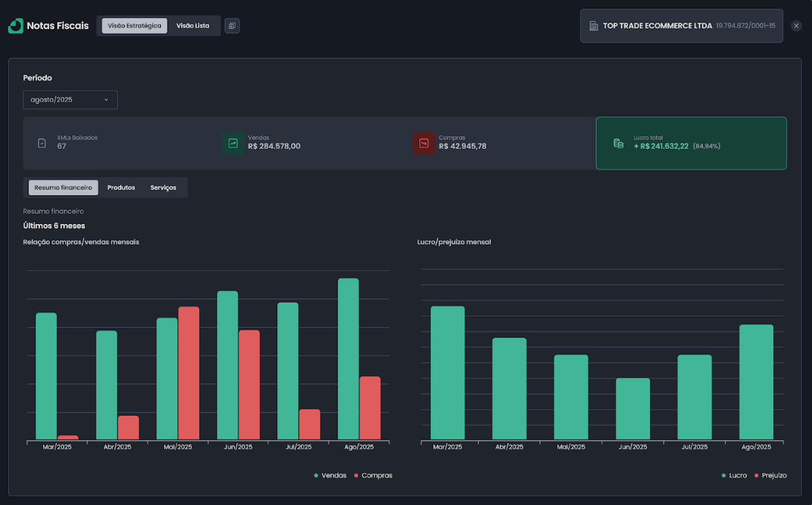Click the Lucro legend color dot
The width and height of the screenshot is (812, 505).
(x=724, y=476)
